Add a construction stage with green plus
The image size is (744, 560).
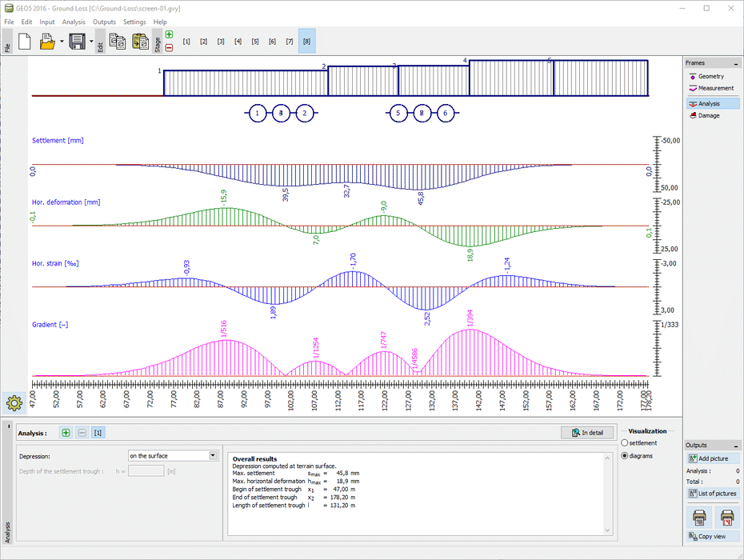(x=169, y=34)
